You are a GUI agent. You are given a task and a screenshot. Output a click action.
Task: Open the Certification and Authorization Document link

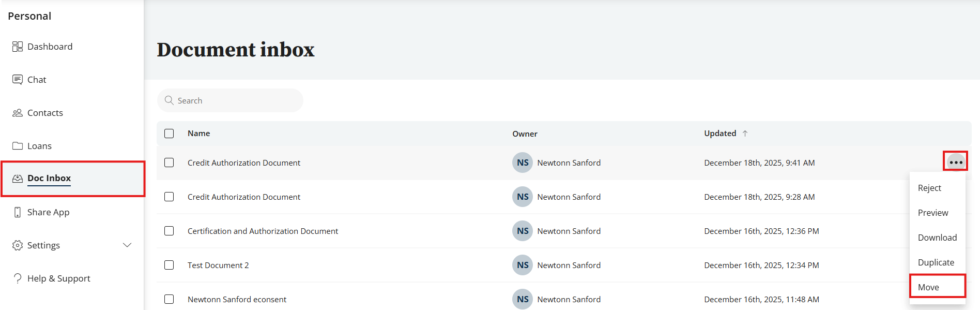(263, 231)
